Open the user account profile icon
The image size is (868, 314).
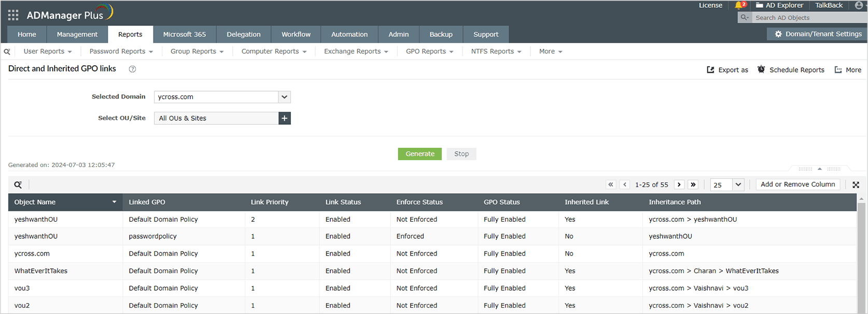tap(859, 5)
